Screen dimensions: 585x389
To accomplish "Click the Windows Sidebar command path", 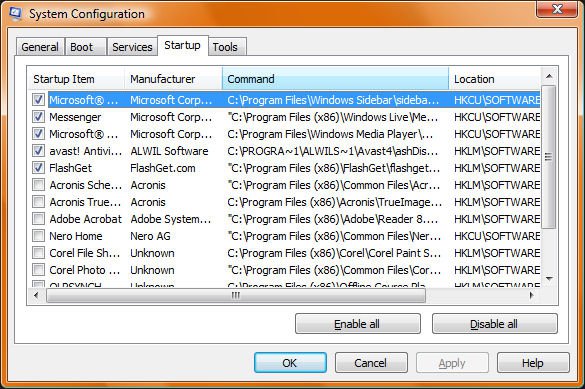I will pos(333,100).
